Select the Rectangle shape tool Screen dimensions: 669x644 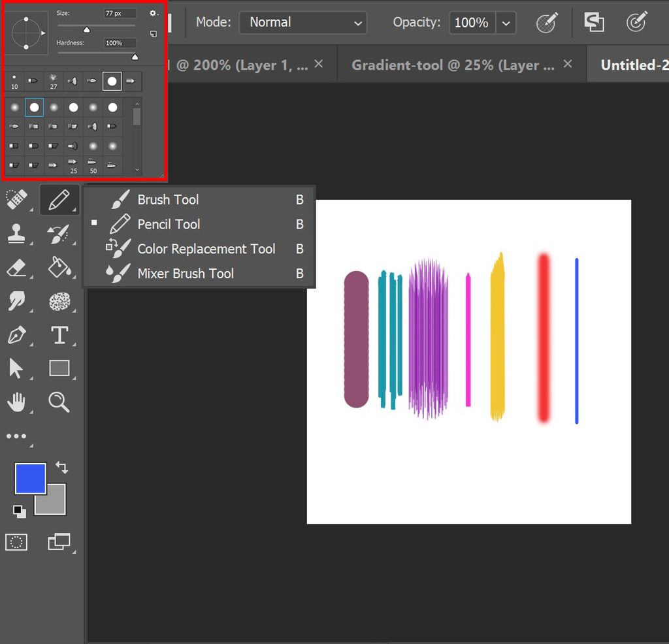point(59,368)
